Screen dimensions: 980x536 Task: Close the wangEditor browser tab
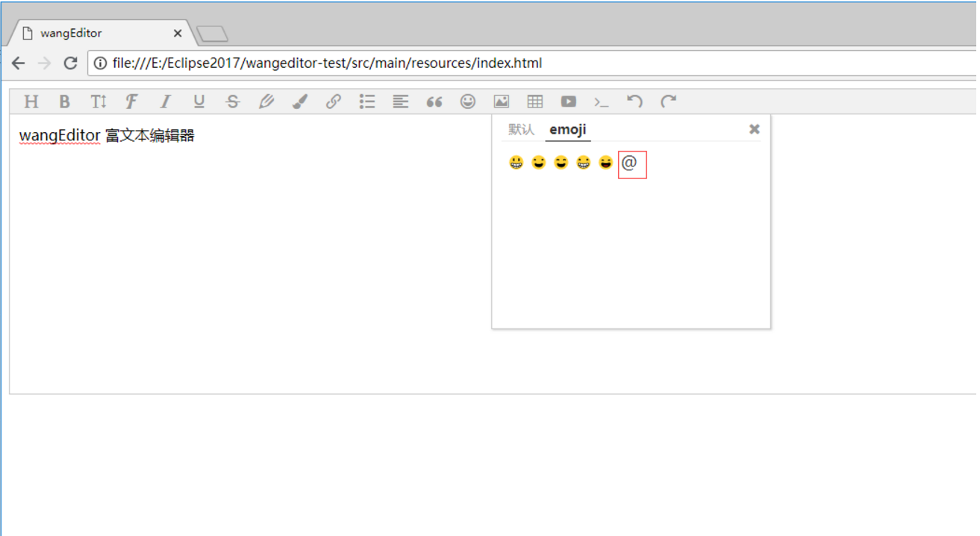click(178, 34)
